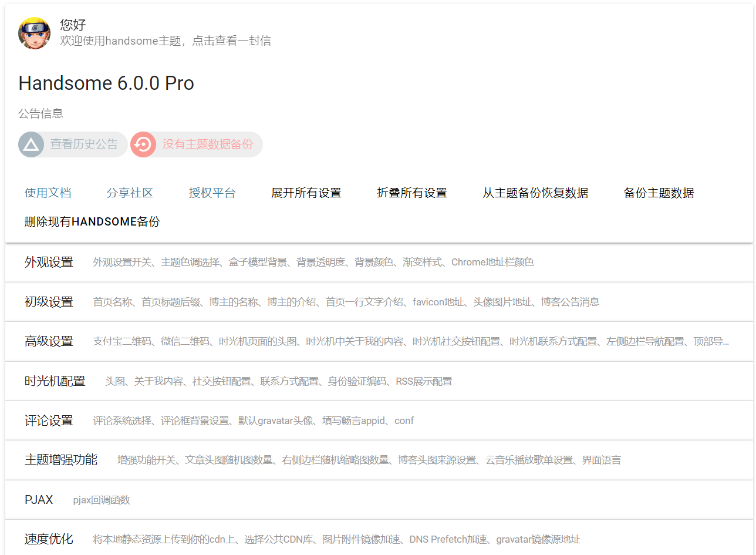Expand the PJAX section
This screenshot has height=555, width=756.
[x=379, y=500]
